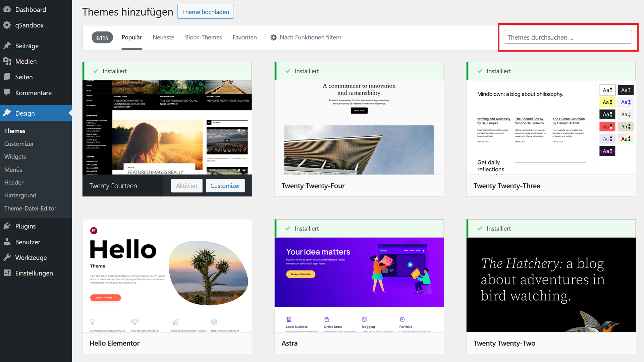Switch to the Populär tab
This screenshot has width=644, height=362.
131,37
